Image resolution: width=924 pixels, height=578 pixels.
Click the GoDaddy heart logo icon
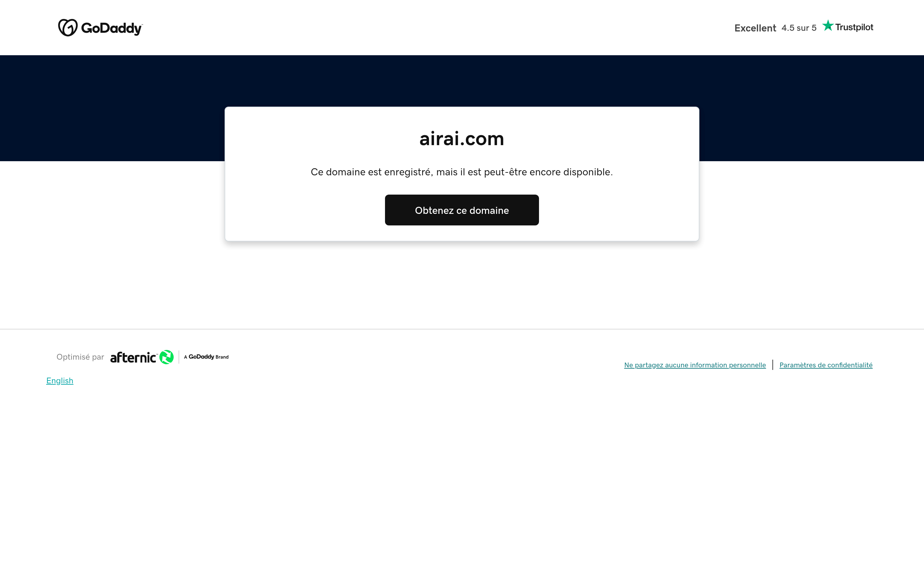coord(68,28)
